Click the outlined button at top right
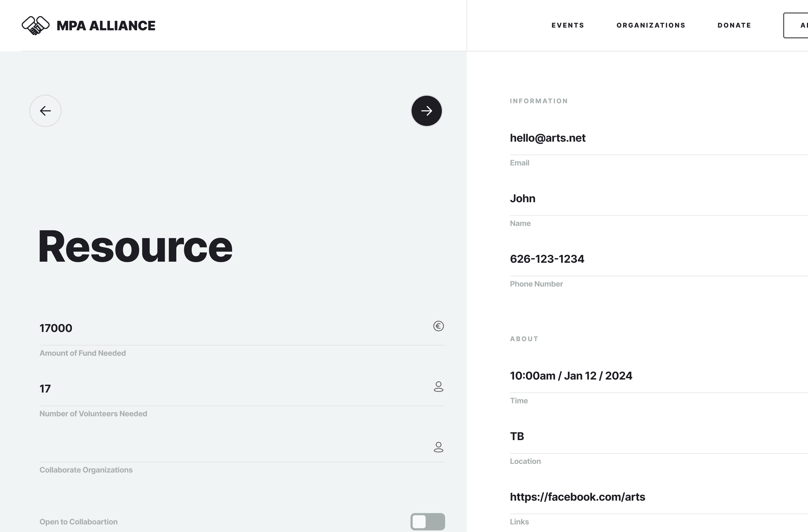Image resolution: width=808 pixels, height=532 pixels. pyautogui.click(x=796, y=25)
